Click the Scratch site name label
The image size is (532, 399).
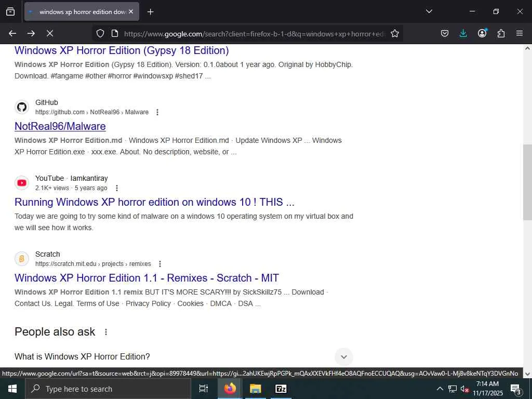point(47,254)
